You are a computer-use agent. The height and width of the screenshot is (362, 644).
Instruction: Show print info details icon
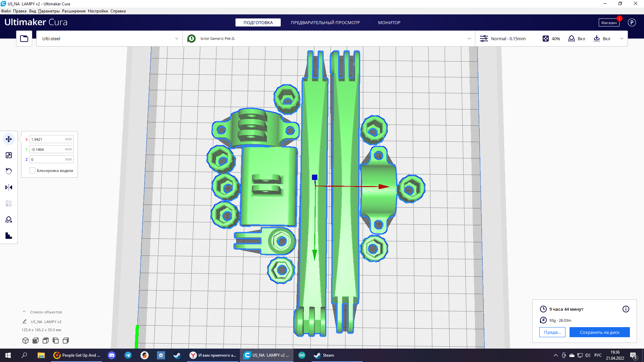[x=626, y=309]
